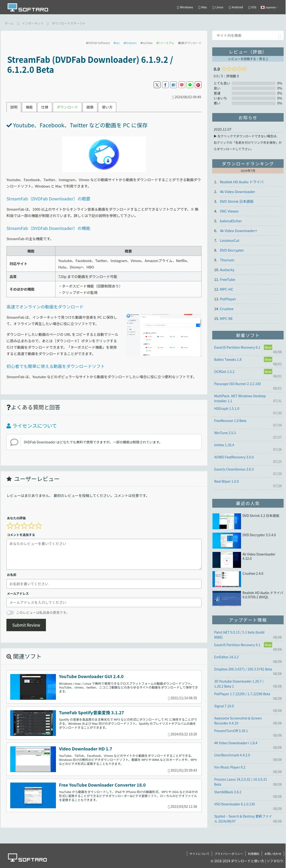Open Video Downloader HD 1.7 link
The width and height of the screenshot is (286, 868).
(x=85, y=749)
